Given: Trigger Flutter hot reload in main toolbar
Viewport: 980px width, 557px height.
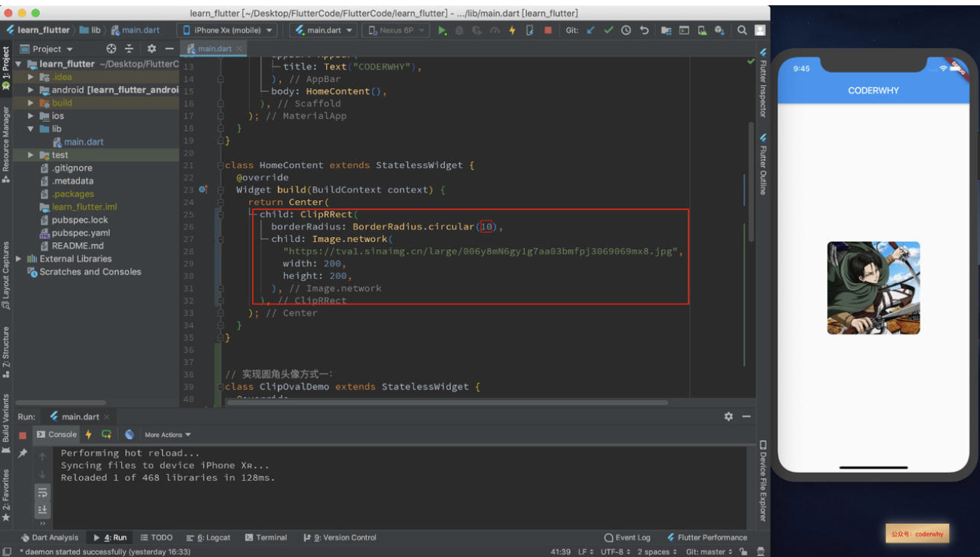Looking at the screenshot, I should [x=512, y=30].
